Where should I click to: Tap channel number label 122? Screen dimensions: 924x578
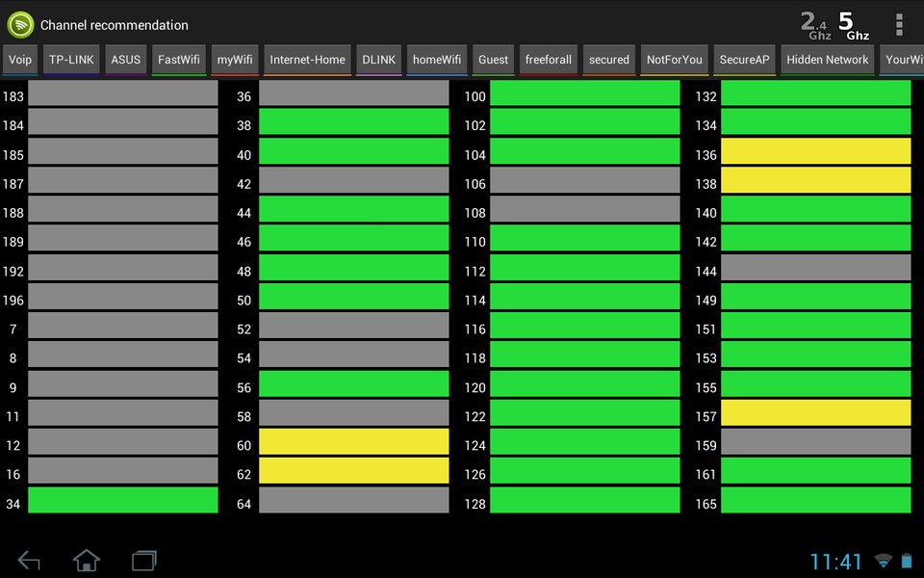(475, 416)
